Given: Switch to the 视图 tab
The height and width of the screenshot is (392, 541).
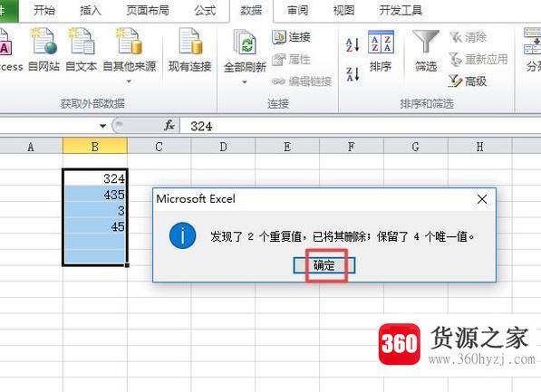Looking at the screenshot, I should [x=343, y=10].
